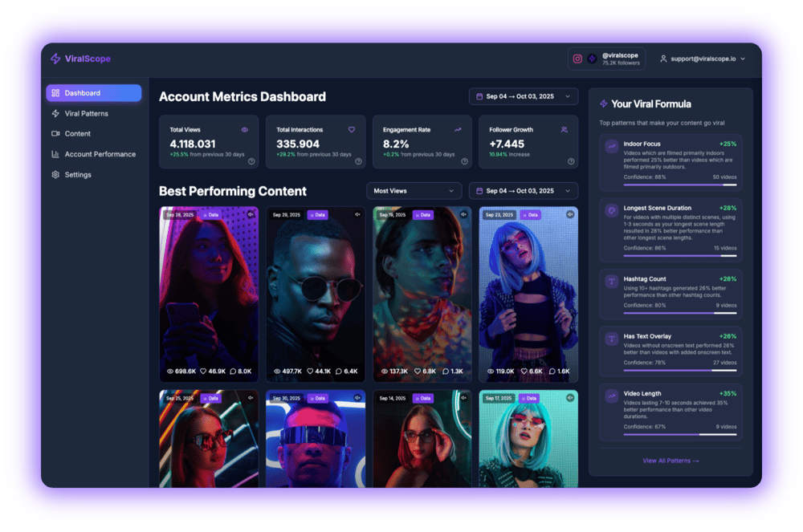This screenshot has width=803, height=532.
Task: Click the help icon on Total Views card
Action: point(251,161)
